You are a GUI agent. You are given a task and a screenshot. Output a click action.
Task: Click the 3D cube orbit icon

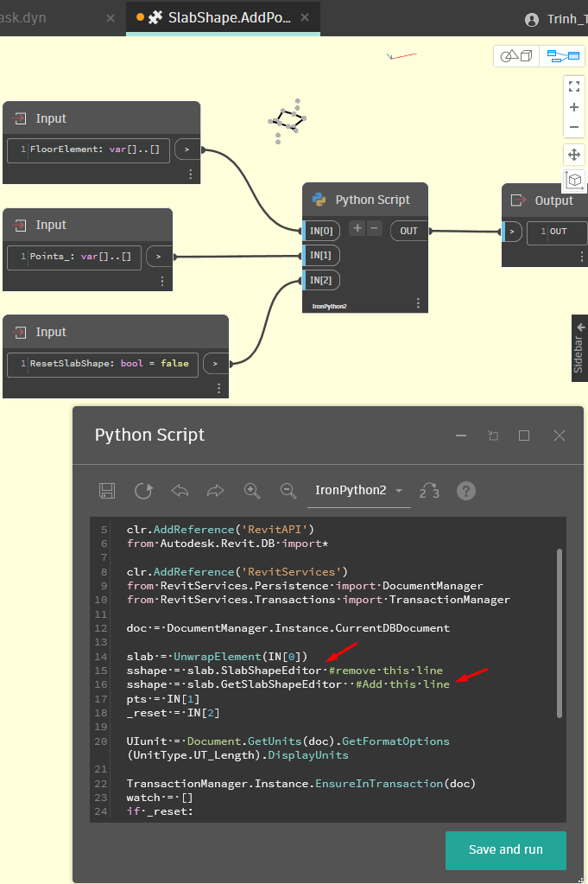tap(574, 180)
